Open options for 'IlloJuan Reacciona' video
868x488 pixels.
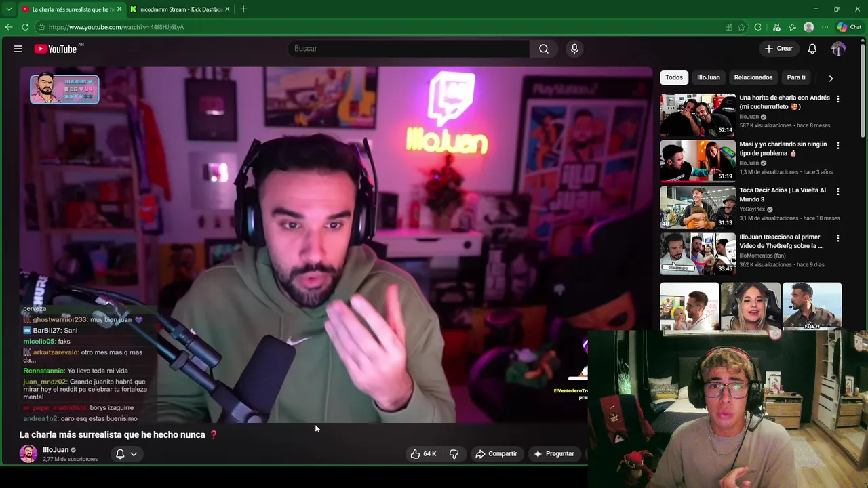point(838,239)
